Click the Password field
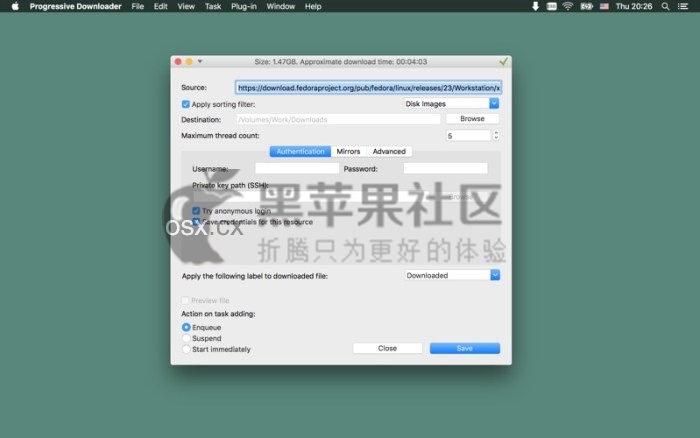Screen dimensions: 700x438 click(x=446, y=168)
